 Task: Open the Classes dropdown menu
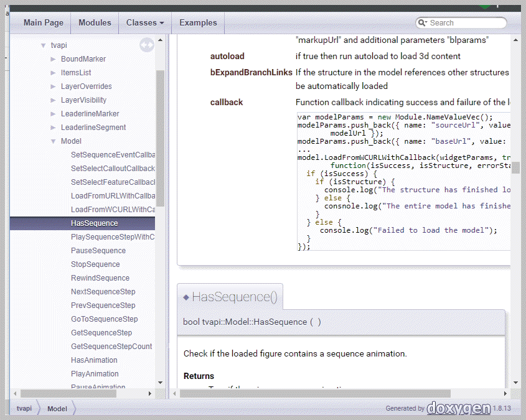point(145,23)
